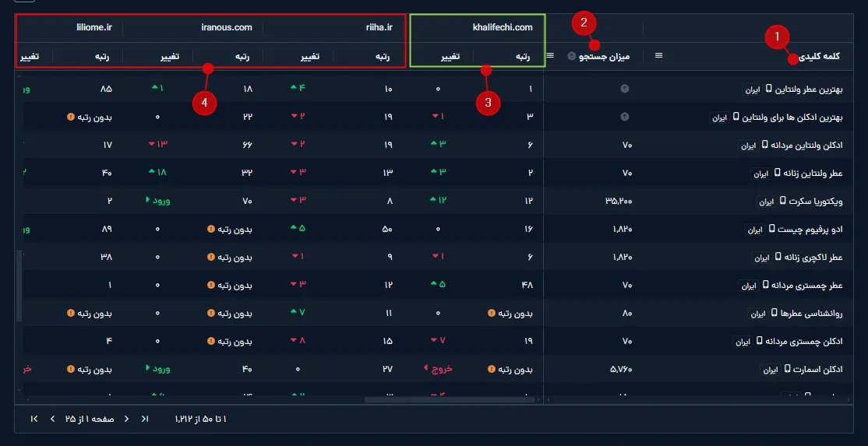Click orange warning icon in iranous.com cell of عطر لاکچری زنانه
The width and height of the screenshot is (868, 446).
click(210, 257)
